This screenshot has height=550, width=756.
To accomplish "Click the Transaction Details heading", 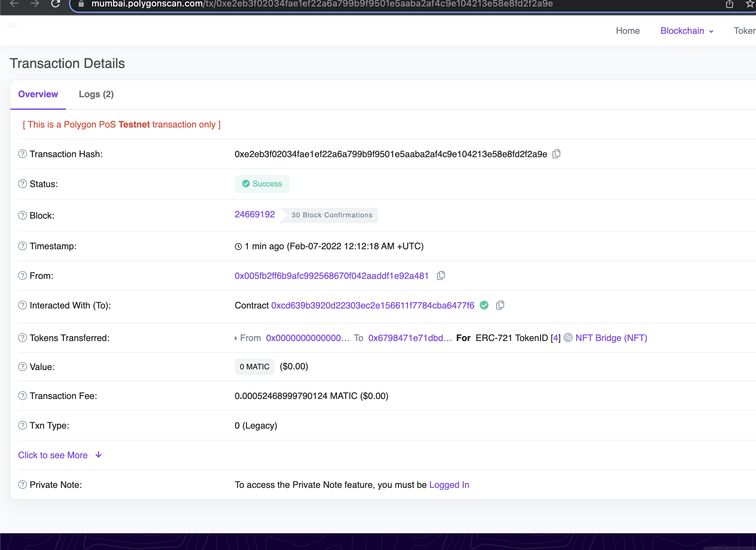I will [x=67, y=63].
